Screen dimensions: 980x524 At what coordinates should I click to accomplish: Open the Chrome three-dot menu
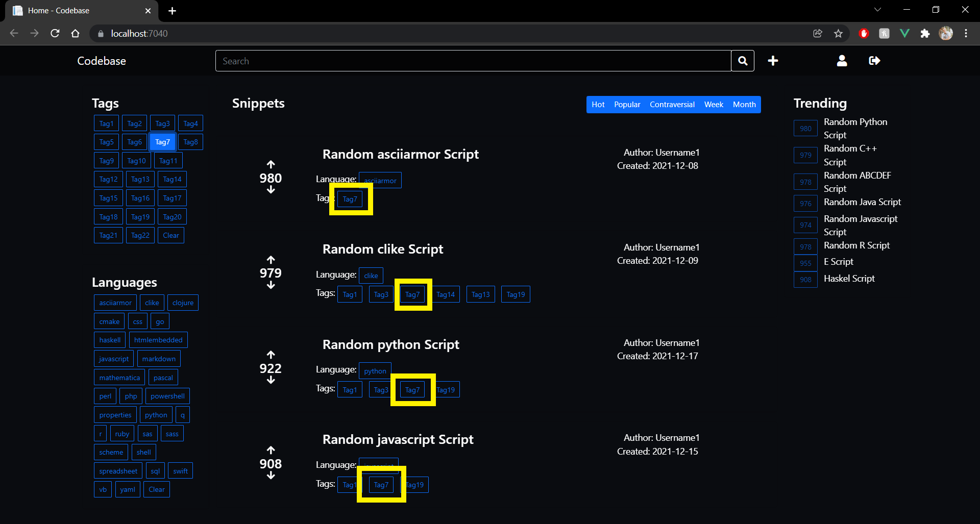pos(966,33)
